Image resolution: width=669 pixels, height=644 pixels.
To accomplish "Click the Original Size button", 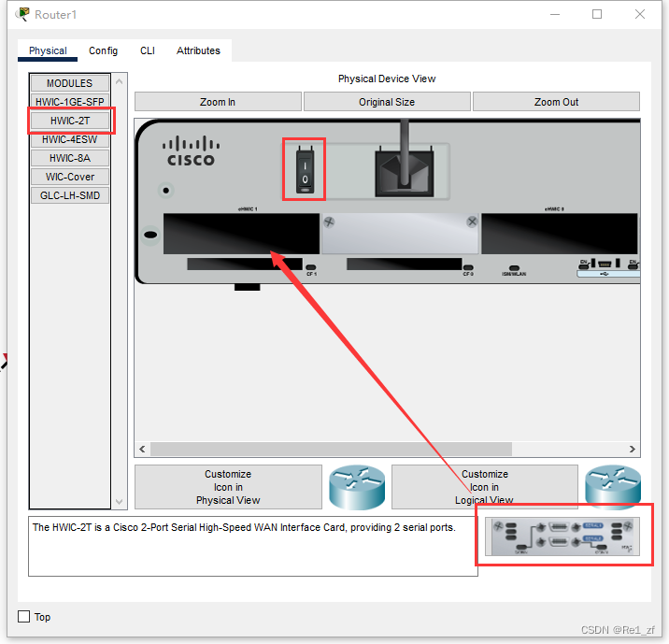I will pyautogui.click(x=387, y=102).
